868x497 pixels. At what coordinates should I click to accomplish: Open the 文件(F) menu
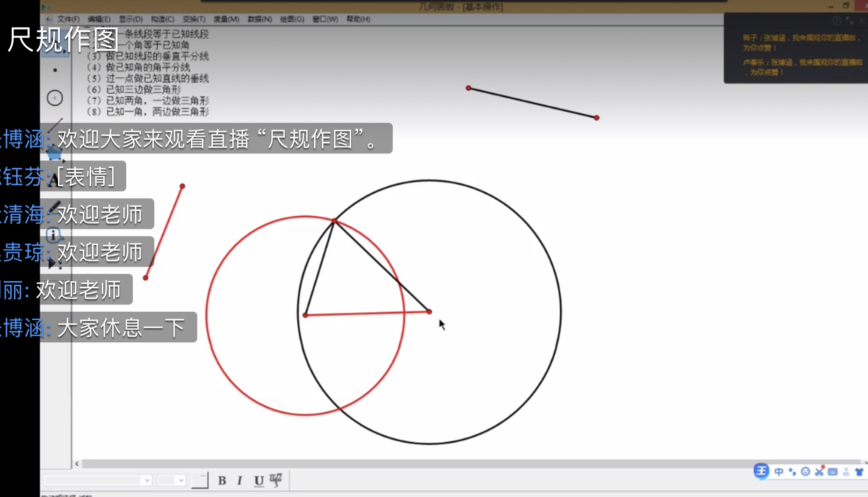[x=68, y=19]
